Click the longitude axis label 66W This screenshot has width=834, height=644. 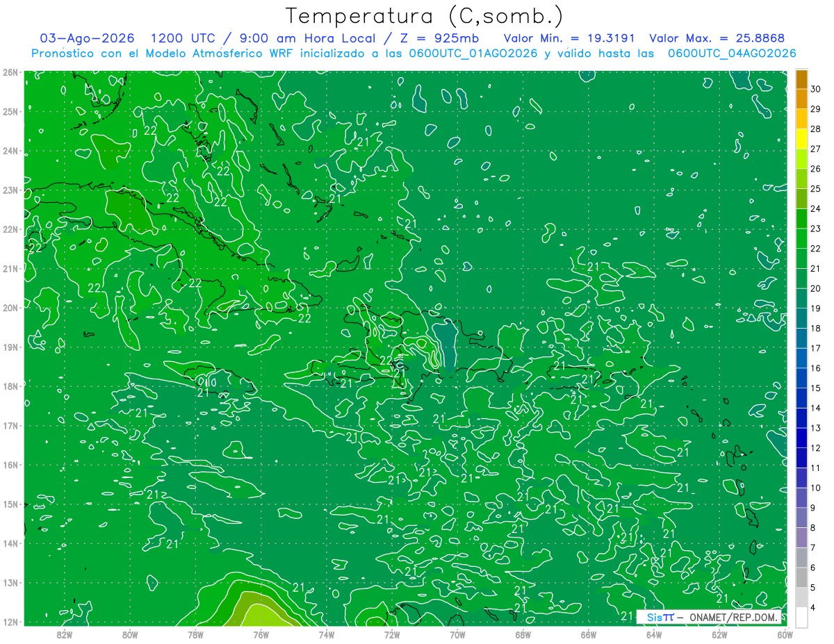589,634
